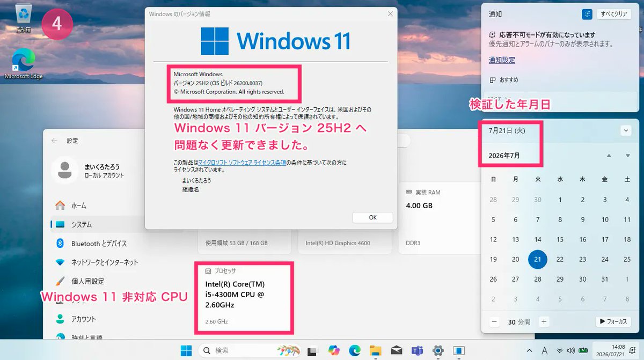Select highlighted day 21 in calendar
This screenshot has height=360, width=644.
point(538,259)
